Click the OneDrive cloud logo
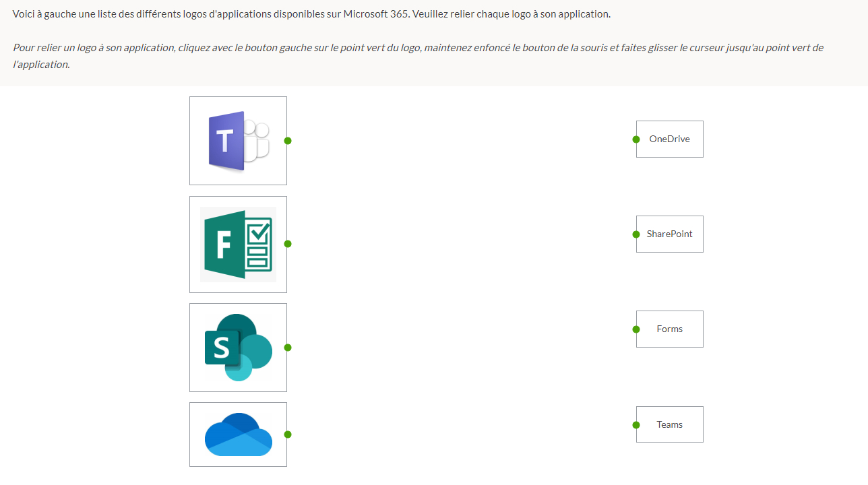 239,434
